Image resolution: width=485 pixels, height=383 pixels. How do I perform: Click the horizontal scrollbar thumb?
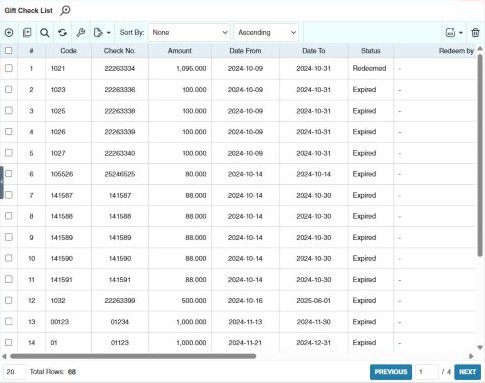pos(133,356)
